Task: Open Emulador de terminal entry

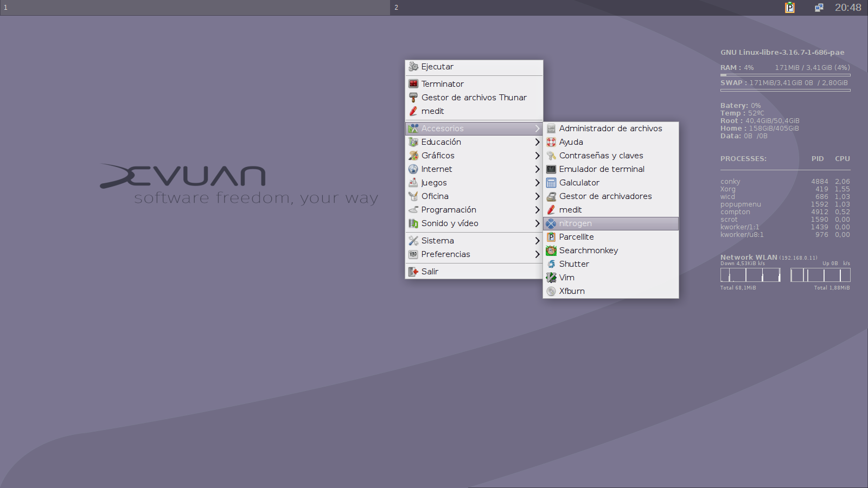Action: (611, 169)
